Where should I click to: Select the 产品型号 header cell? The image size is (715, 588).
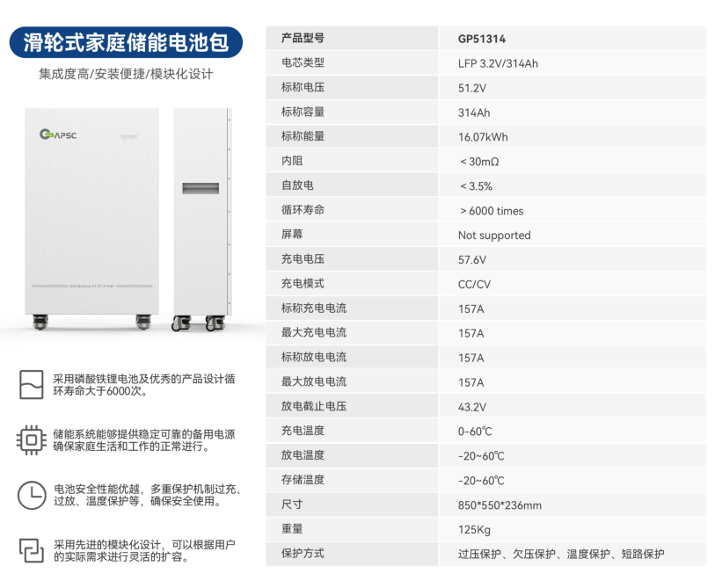coord(303,39)
